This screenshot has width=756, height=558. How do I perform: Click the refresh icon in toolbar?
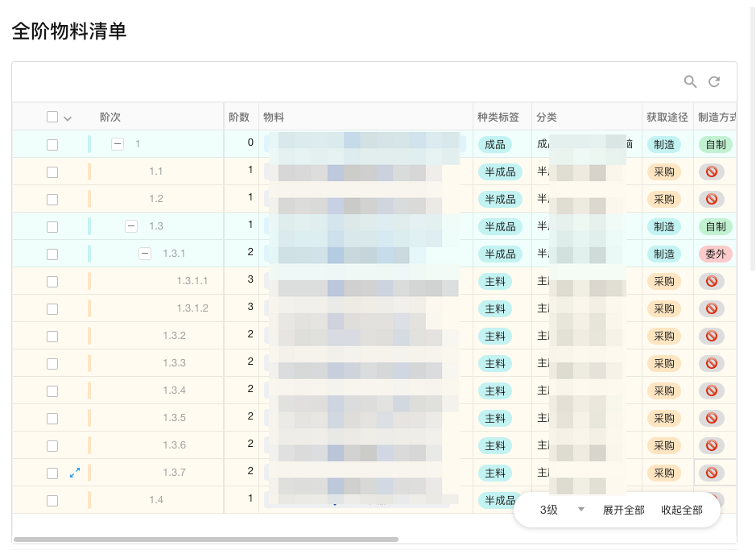pyautogui.click(x=714, y=81)
